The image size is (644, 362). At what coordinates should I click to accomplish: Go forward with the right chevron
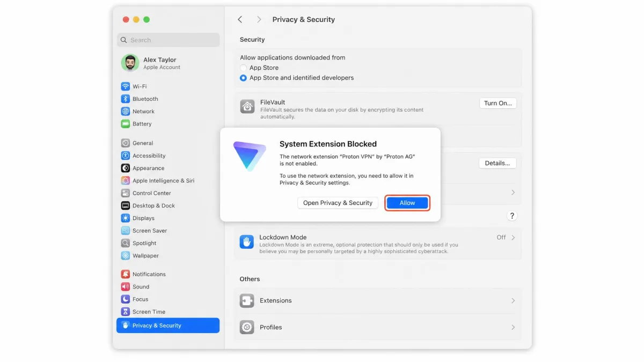[259, 19]
